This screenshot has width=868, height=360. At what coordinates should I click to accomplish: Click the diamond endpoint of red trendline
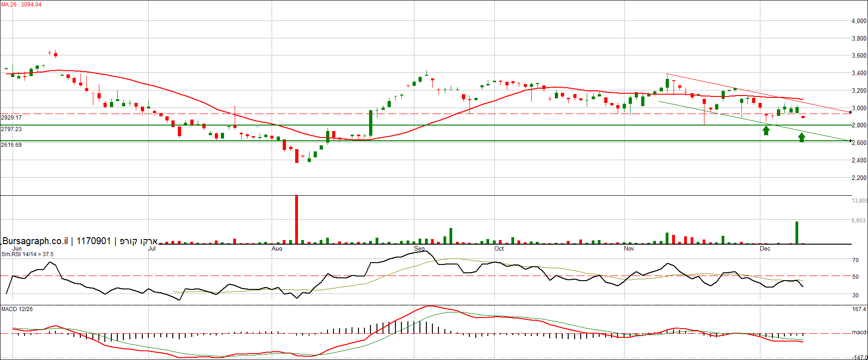pos(850,112)
